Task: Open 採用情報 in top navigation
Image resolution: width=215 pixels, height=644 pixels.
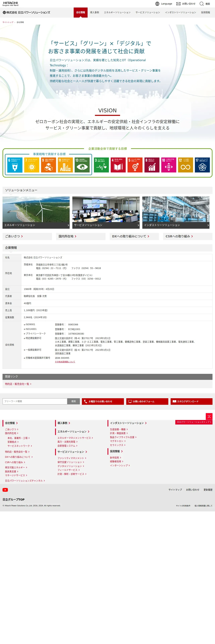Action: point(205,13)
